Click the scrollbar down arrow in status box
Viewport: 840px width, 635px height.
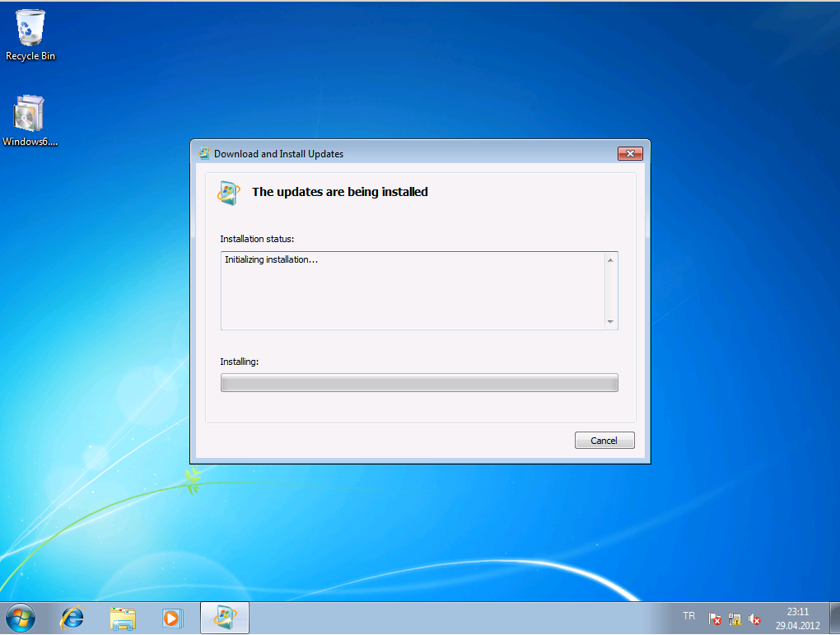point(610,322)
